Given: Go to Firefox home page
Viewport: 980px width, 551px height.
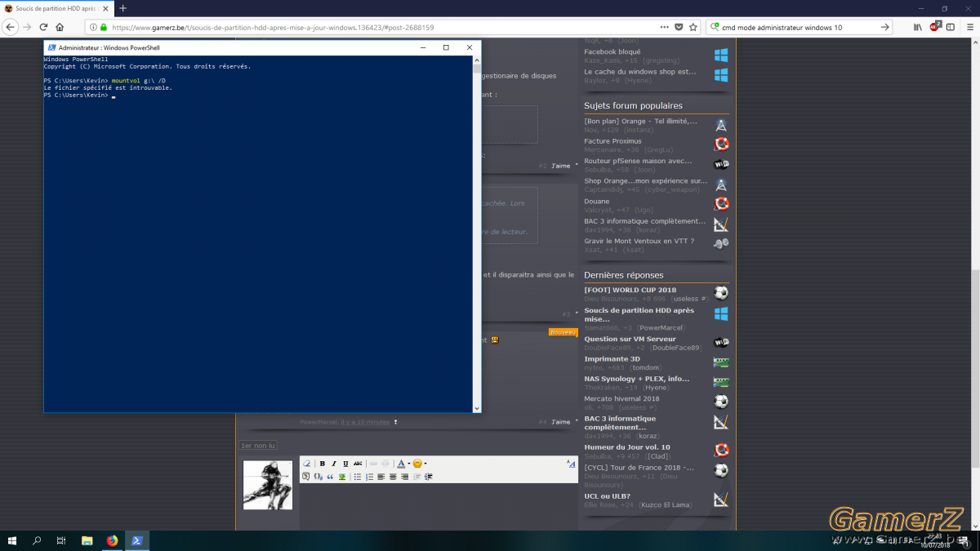Looking at the screenshot, I should pos(60,27).
